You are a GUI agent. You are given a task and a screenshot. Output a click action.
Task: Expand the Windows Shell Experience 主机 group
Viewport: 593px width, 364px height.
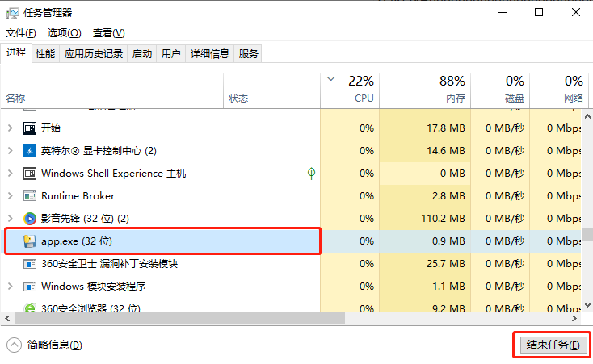10,173
